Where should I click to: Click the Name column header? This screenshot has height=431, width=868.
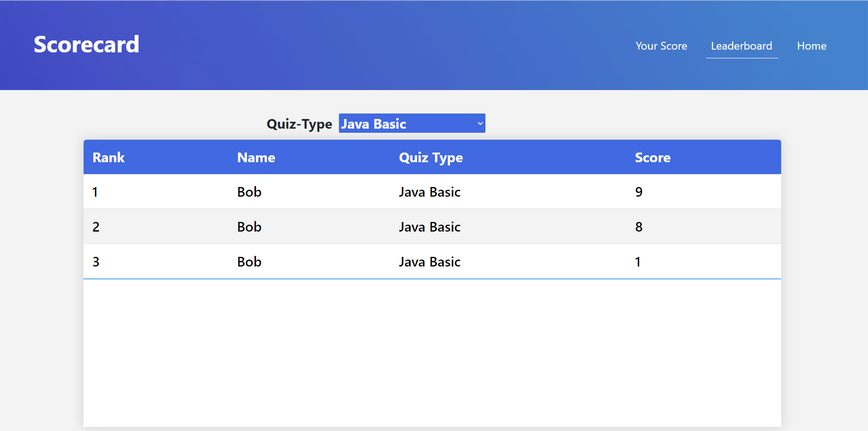click(x=256, y=157)
